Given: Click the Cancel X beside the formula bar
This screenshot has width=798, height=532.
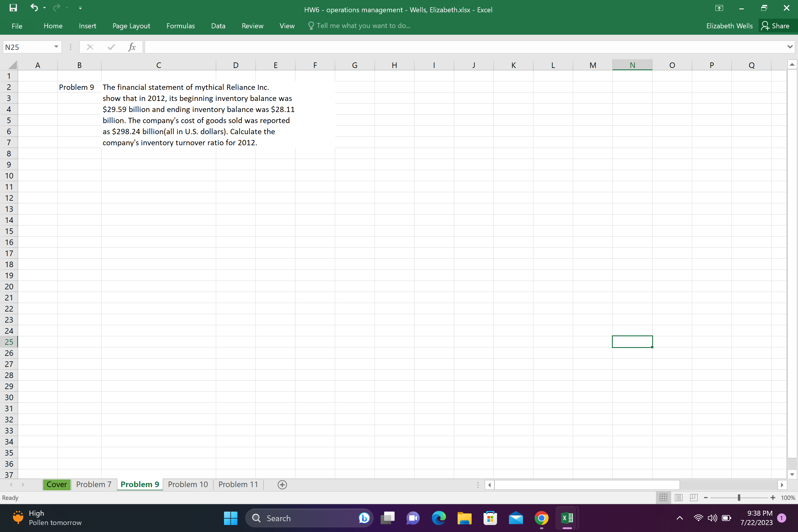Looking at the screenshot, I should click(90, 47).
